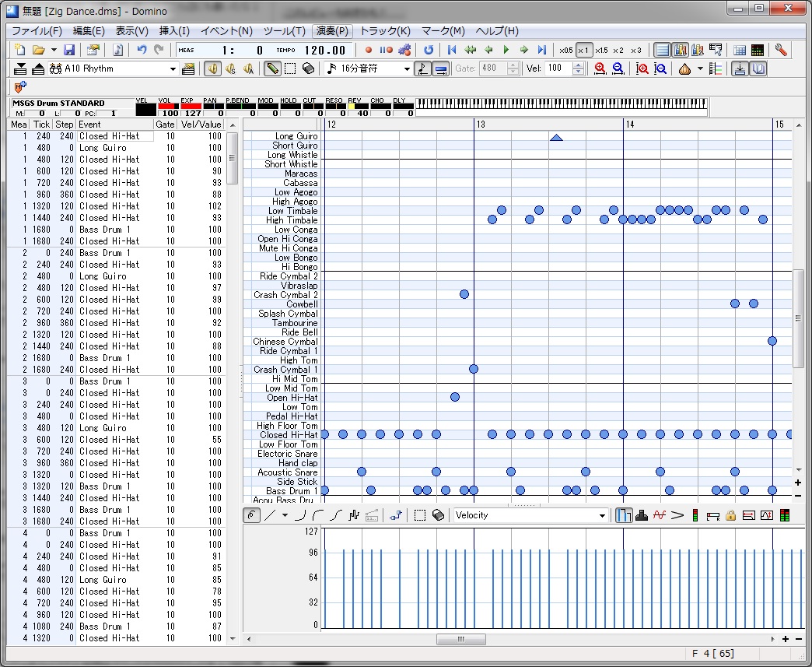Toggle the rectangle selection tool
This screenshot has width=812, height=667.
(290, 68)
